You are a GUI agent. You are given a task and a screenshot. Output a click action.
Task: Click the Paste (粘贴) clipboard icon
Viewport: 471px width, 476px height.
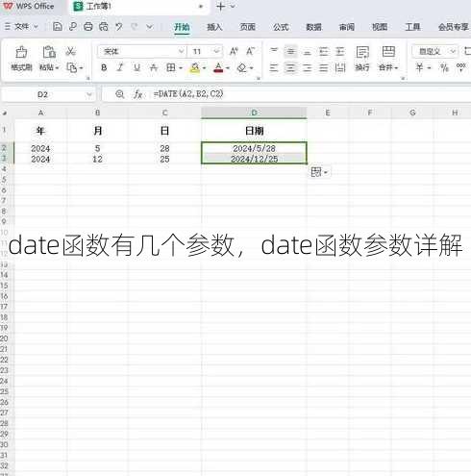tap(49, 52)
